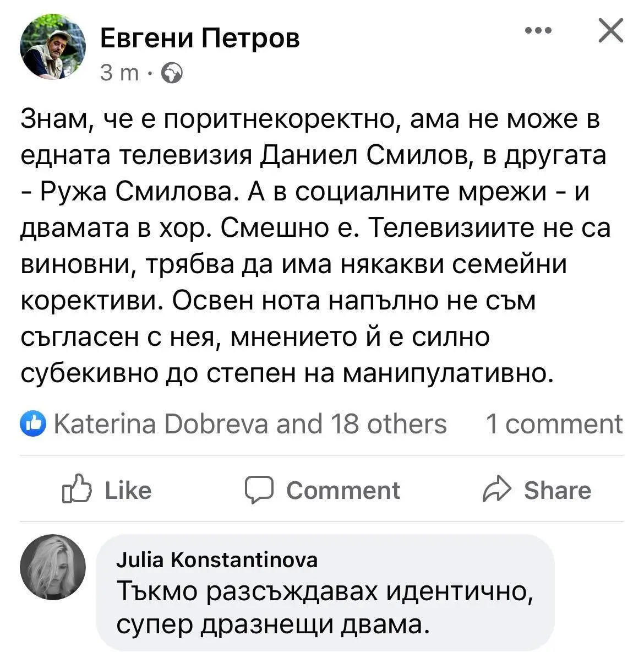Expand the "1 comment" link
This screenshot has height=652, width=644.
(554, 424)
